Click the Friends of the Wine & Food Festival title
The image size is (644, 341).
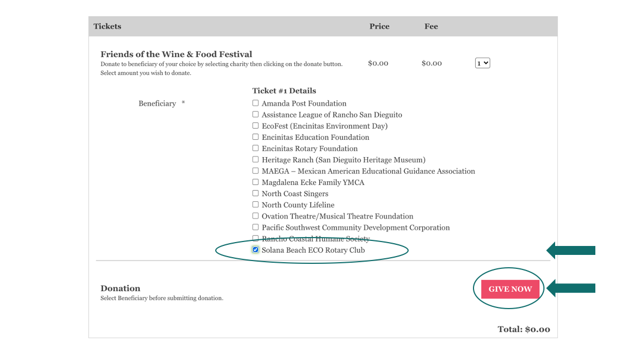pyautogui.click(x=176, y=54)
